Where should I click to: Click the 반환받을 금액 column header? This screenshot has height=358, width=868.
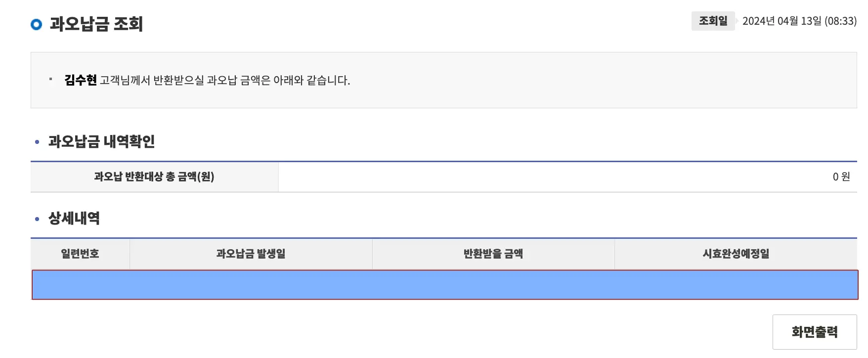[493, 254]
